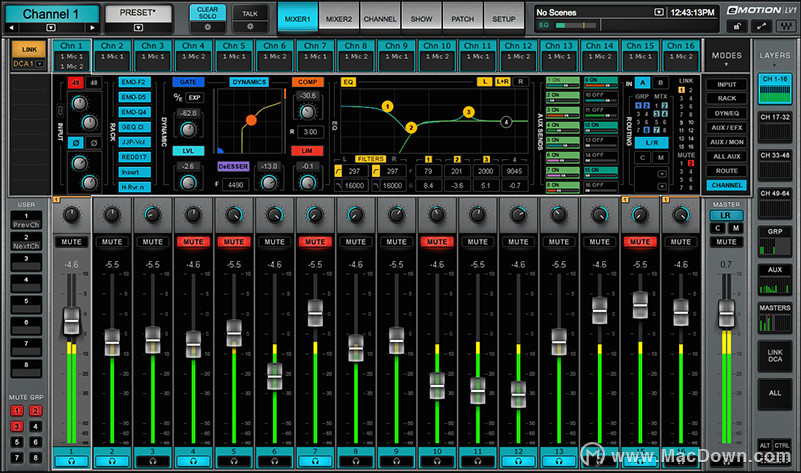Image resolution: width=801 pixels, height=473 pixels.
Task: Open the DCA1 link dropdown
Action: coord(40,64)
